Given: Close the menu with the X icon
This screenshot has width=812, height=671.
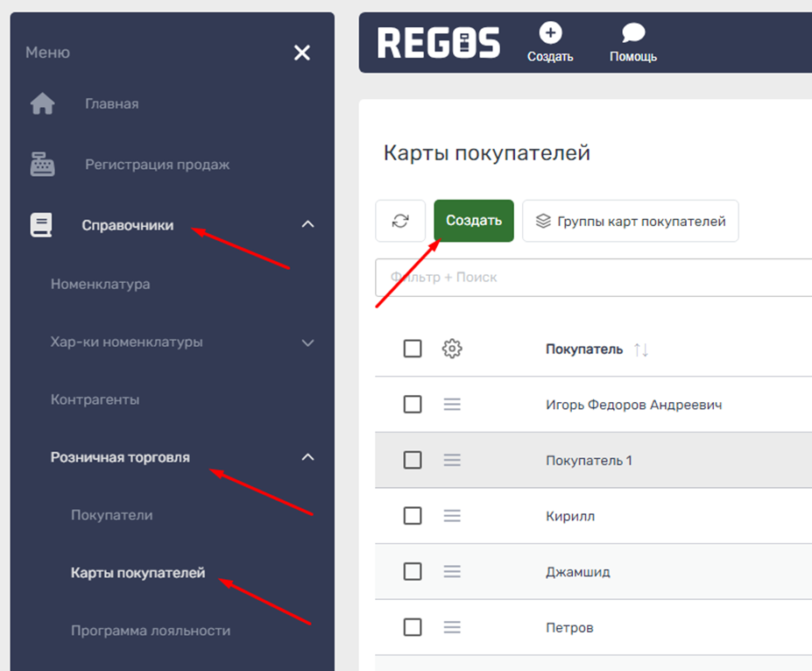Looking at the screenshot, I should point(302,53).
